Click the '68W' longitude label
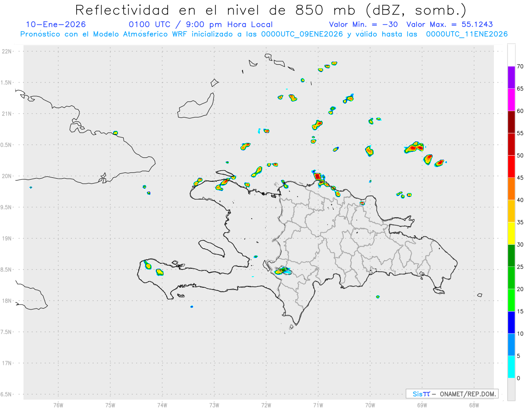532x411 pixels. pyautogui.click(x=474, y=405)
